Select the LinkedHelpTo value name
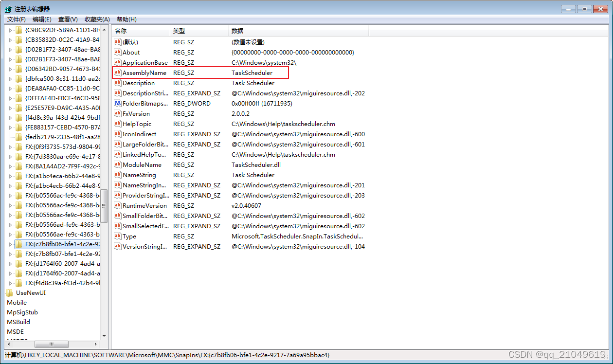This screenshot has height=364, width=613. coord(144,154)
